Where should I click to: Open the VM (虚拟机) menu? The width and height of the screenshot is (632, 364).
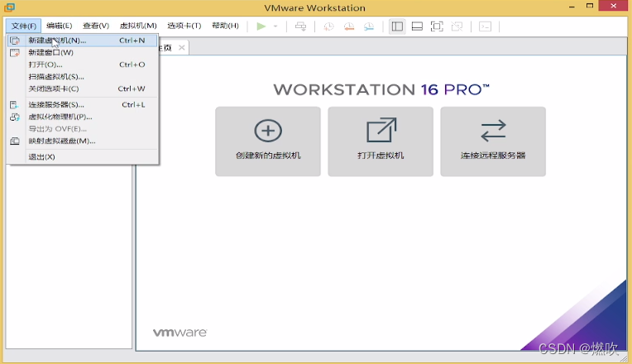point(138,26)
